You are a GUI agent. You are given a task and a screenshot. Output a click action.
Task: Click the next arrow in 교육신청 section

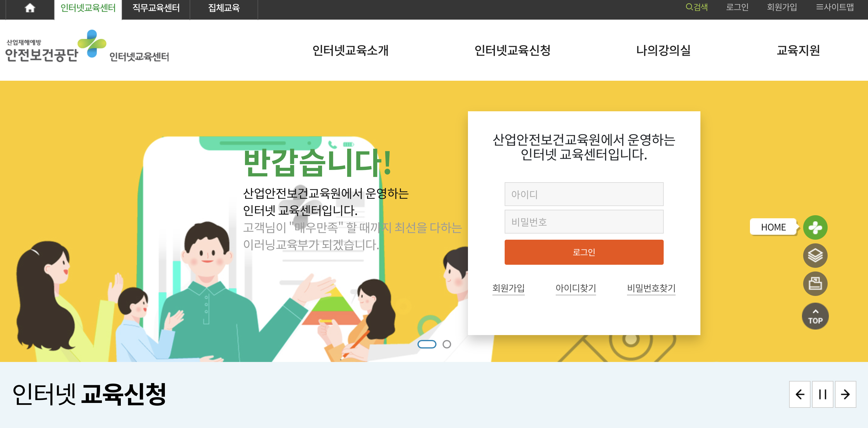click(x=845, y=394)
